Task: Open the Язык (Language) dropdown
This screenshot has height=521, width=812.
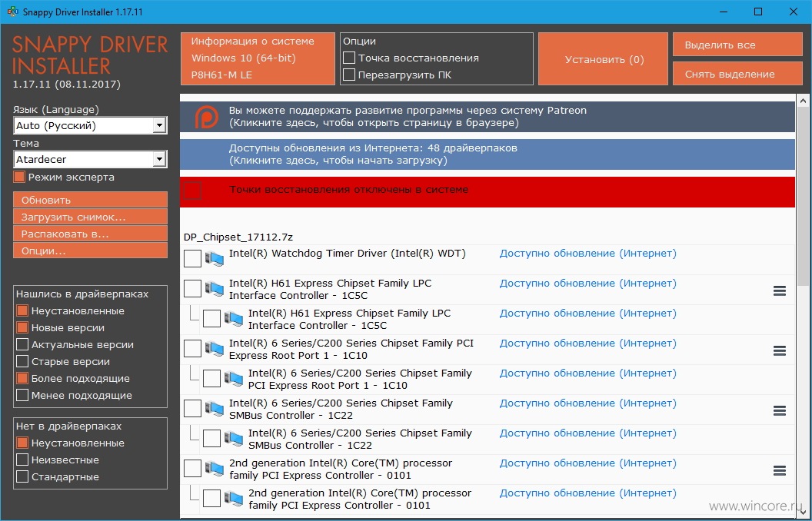Action: pos(90,125)
